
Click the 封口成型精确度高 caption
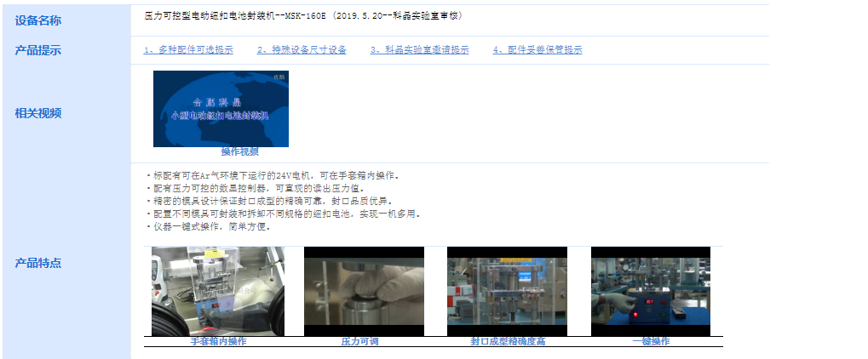[x=509, y=342]
